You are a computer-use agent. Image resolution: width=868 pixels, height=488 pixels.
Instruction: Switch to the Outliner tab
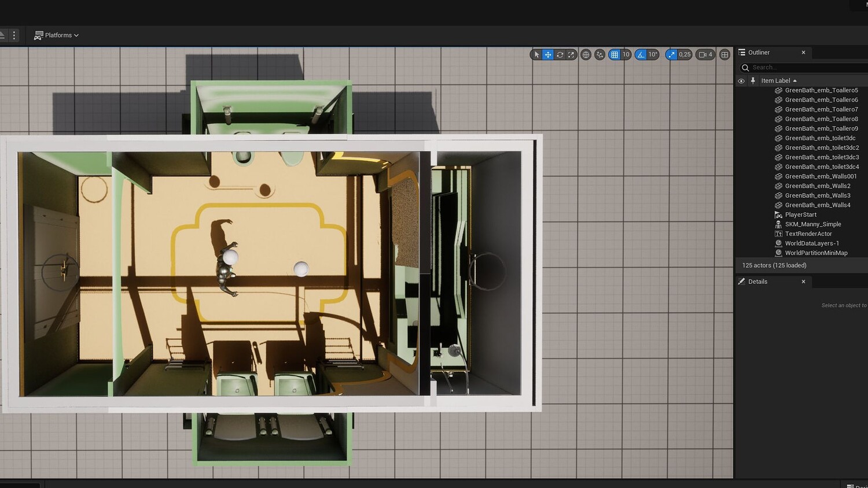point(759,53)
